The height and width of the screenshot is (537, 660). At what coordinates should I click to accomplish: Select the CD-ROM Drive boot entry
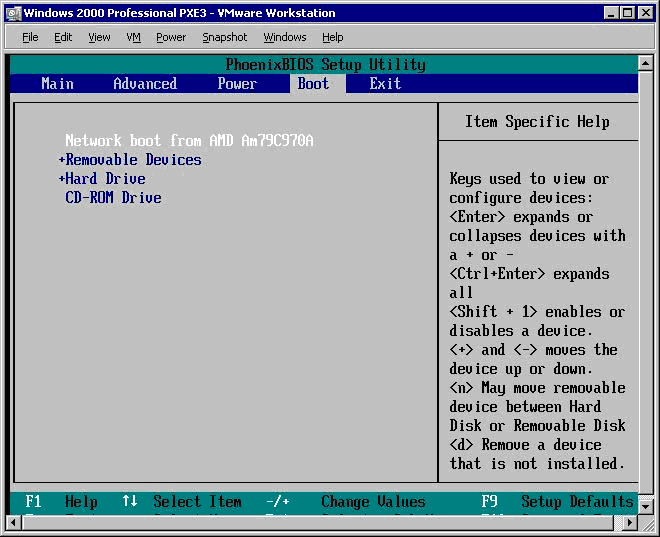(x=113, y=198)
